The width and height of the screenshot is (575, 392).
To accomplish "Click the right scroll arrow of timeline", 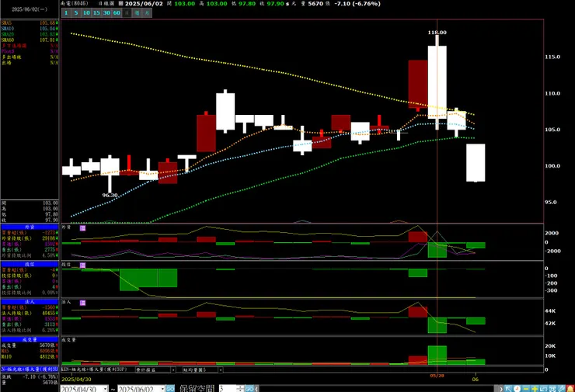I will 500,389.
